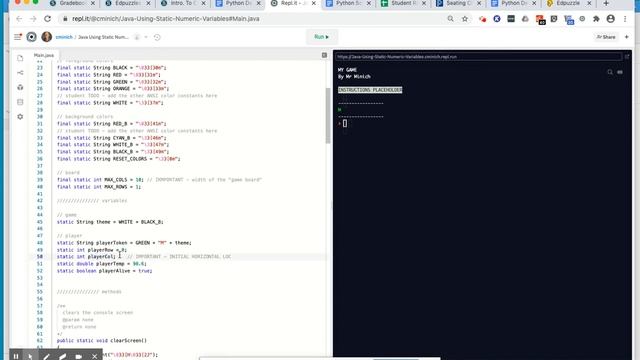Click the repl name Java Using Static Num...

(103, 37)
